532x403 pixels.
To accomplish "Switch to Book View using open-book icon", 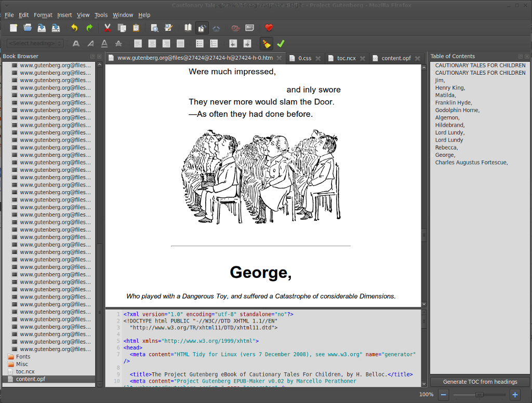I will tap(188, 28).
